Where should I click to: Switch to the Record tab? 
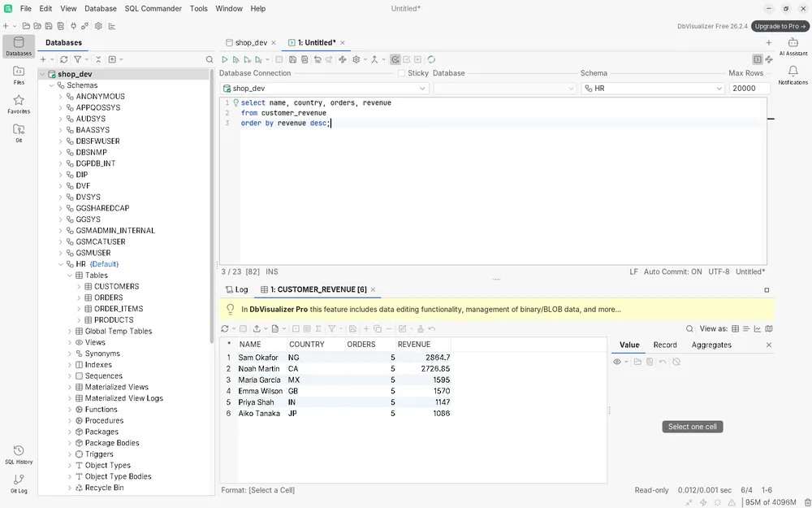pos(665,345)
